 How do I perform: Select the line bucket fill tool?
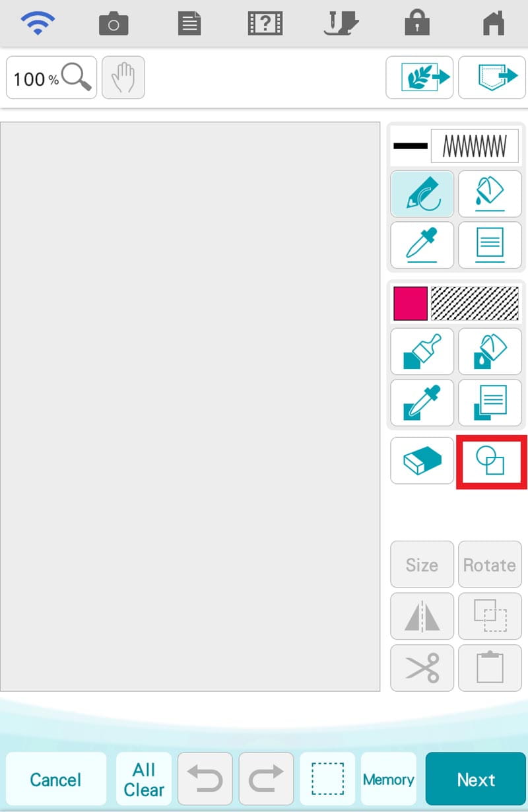tap(490, 194)
